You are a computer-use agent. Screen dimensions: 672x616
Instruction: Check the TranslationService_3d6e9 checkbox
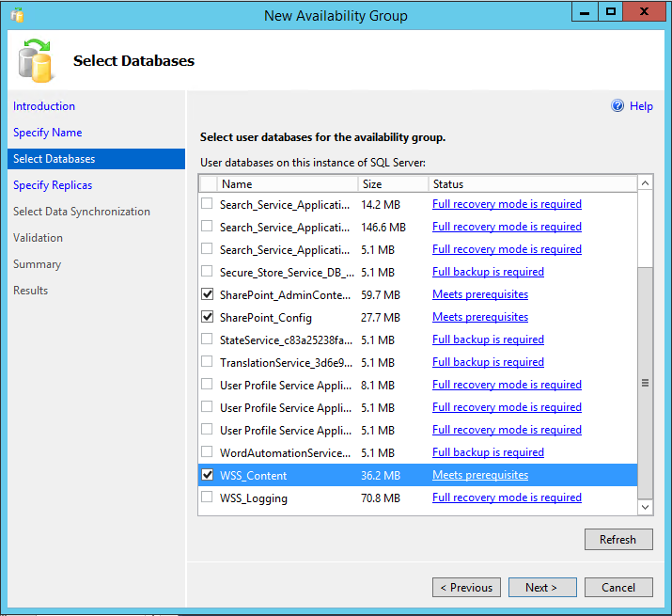click(207, 362)
